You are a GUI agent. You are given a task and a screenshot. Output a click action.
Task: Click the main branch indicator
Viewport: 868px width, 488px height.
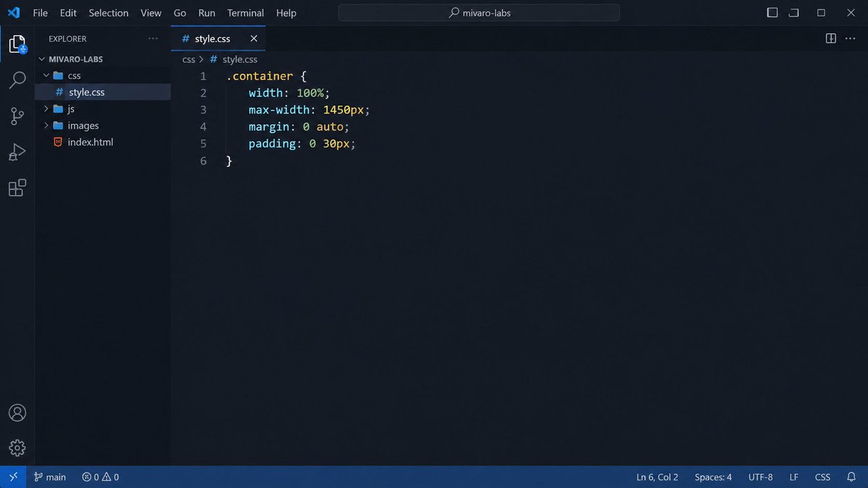click(x=50, y=477)
